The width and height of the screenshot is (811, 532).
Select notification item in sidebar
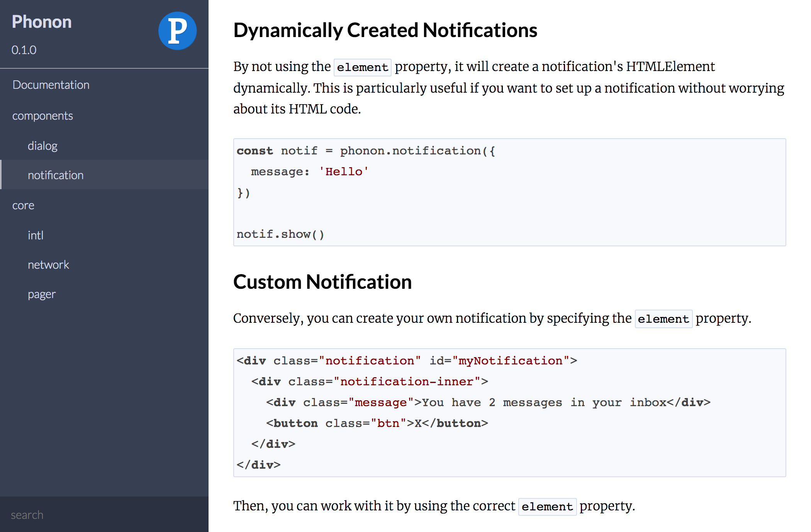tap(56, 175)
